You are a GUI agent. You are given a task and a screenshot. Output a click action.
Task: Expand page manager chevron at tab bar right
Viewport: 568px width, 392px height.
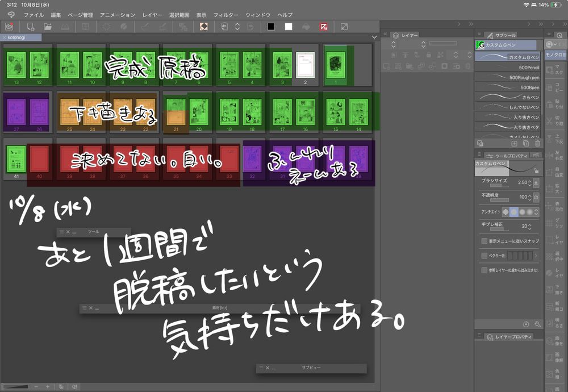(x=374, y=37)
